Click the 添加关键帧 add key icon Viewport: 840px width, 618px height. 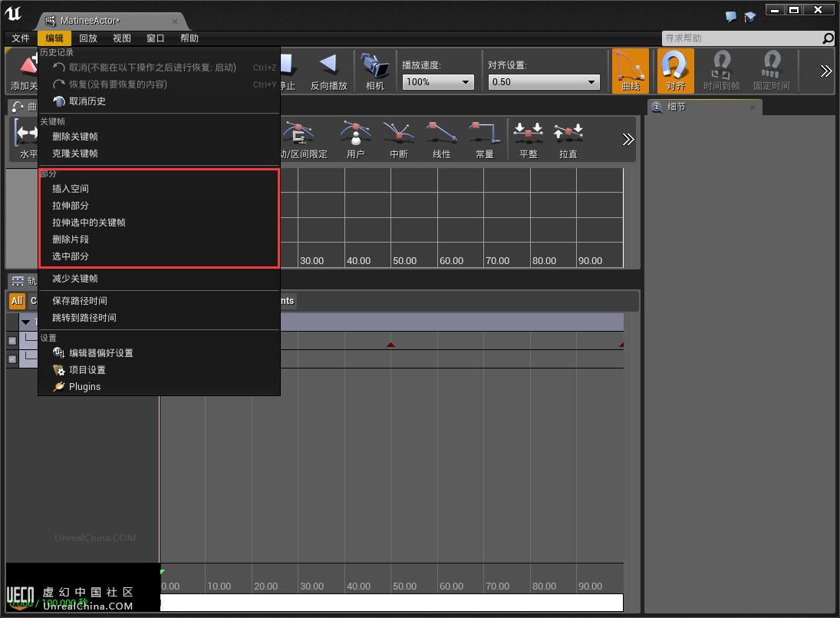point(24,71)
